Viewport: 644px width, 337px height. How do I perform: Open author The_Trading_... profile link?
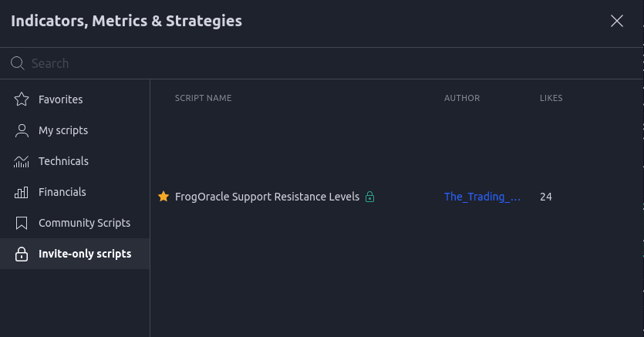482,197
